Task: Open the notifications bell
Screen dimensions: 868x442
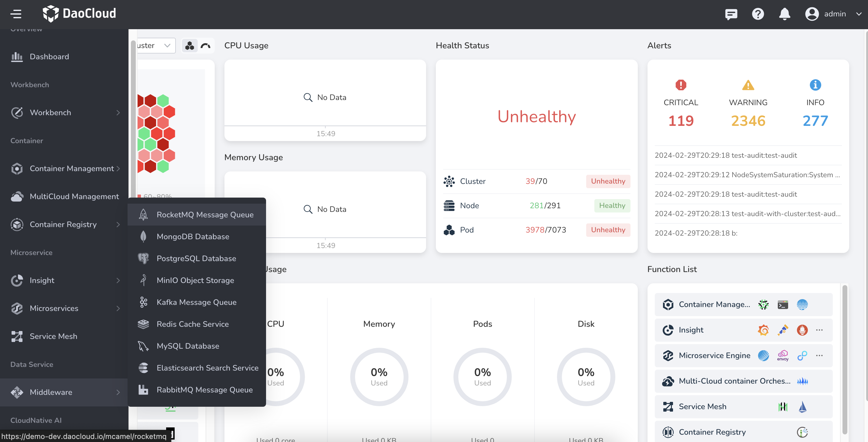Action: point(784,14)
